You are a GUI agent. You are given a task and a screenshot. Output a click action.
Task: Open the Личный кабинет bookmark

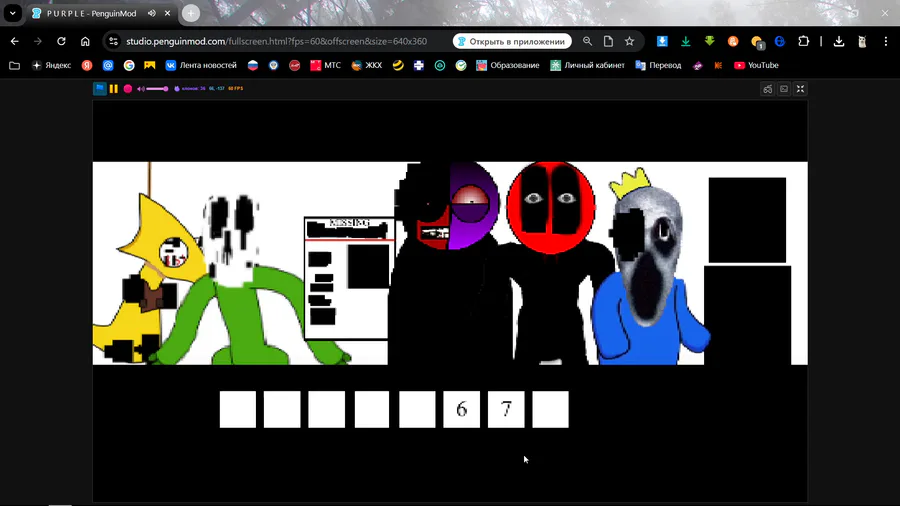587,65
